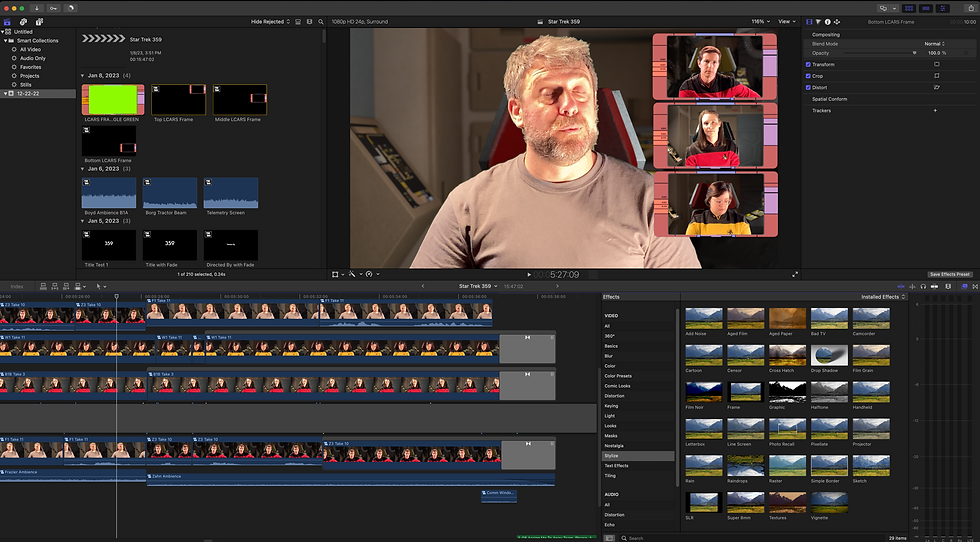
Task: Toggle the Browser panel layout button
Action: pyautogui.click(x=909, y=8)
